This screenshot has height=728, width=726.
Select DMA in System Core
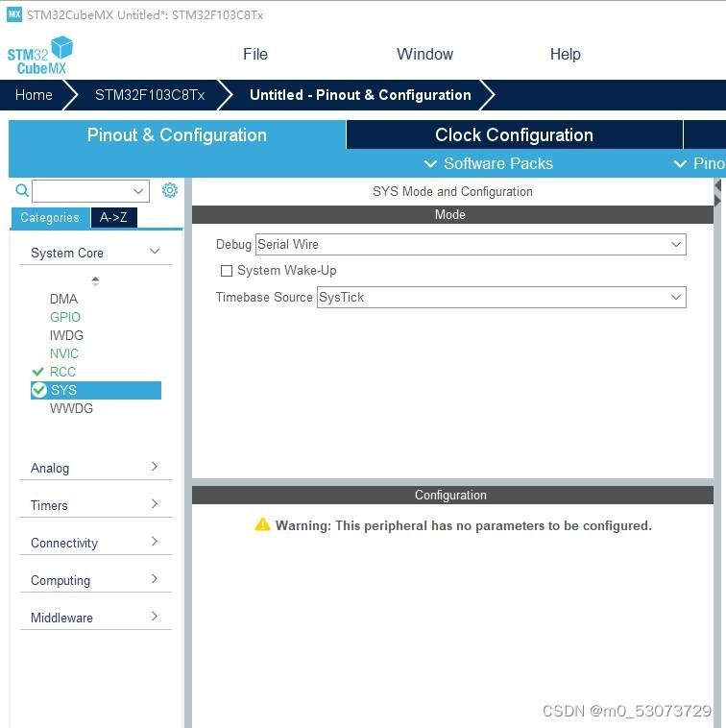coord(63,299)
